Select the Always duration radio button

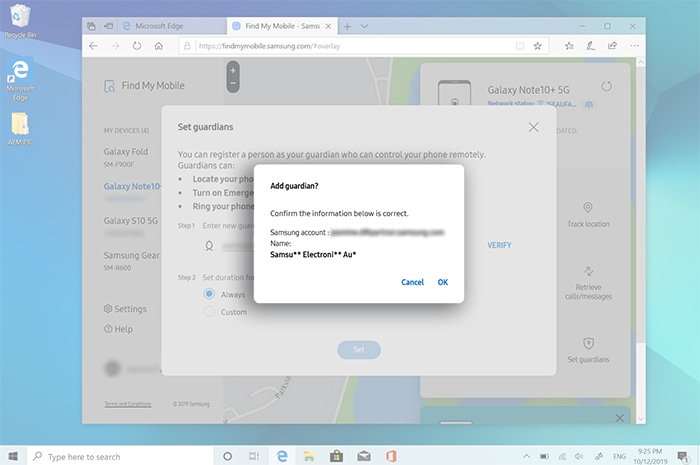(209, 294)
